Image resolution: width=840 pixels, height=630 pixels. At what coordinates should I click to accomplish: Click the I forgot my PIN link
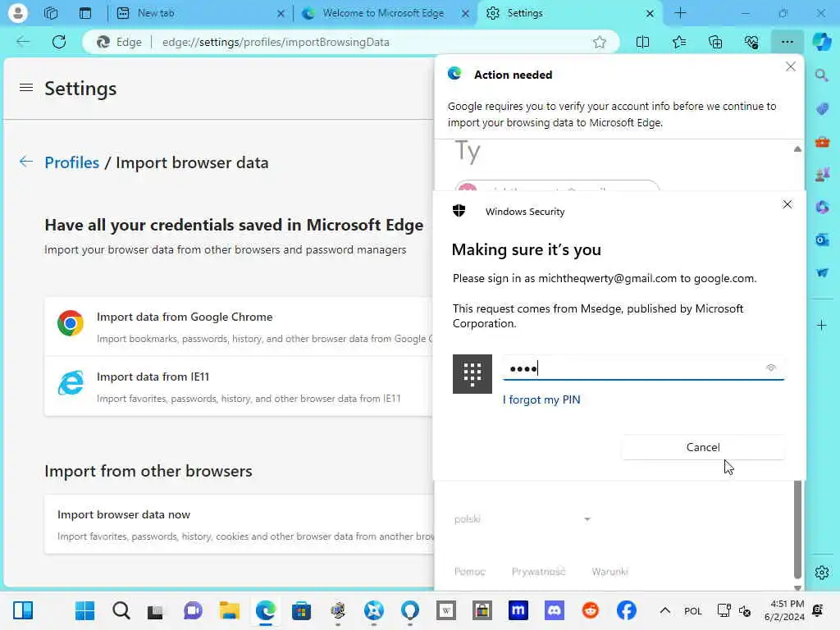(541, 399)
